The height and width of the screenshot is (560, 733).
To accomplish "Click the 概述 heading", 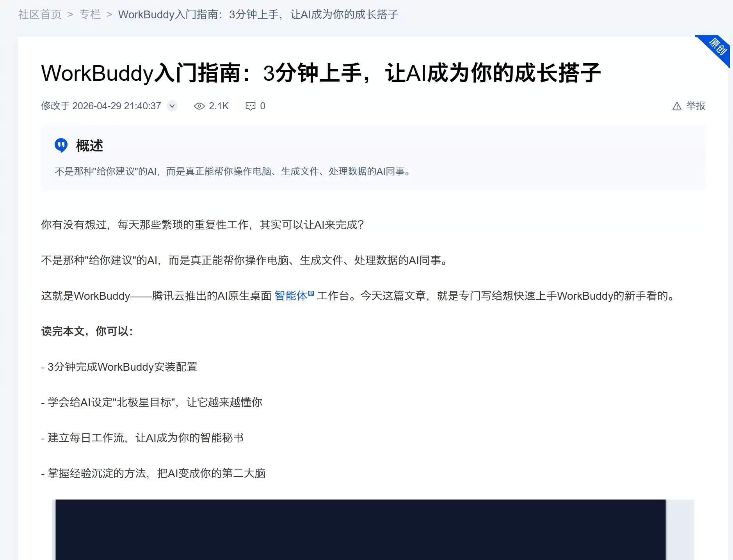I will coord(89,146).
